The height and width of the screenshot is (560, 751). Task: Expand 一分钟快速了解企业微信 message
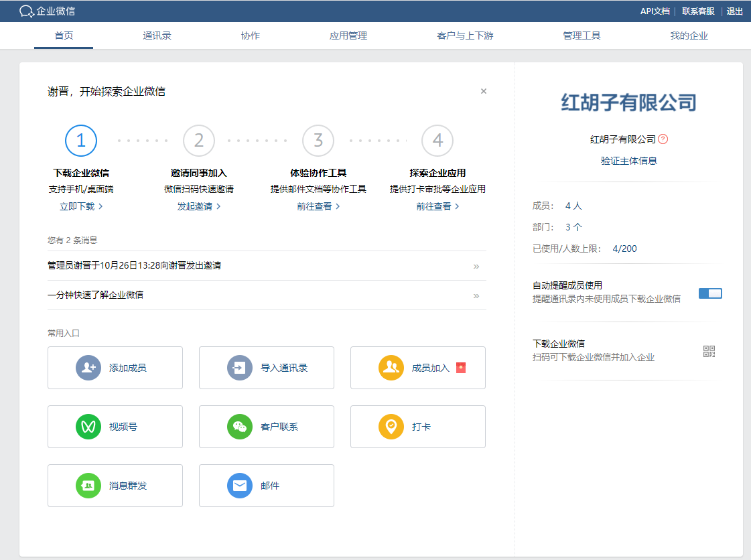pyautogui.click(x=476, y=295)
